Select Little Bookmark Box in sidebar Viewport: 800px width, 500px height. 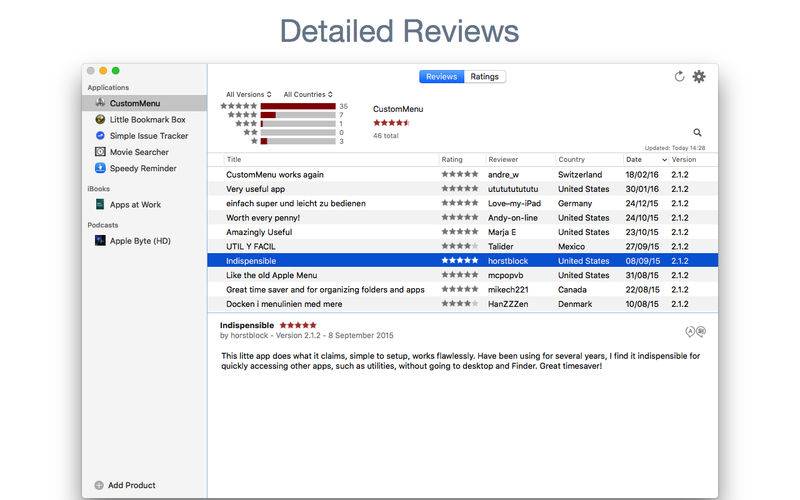tap(144, 119)
